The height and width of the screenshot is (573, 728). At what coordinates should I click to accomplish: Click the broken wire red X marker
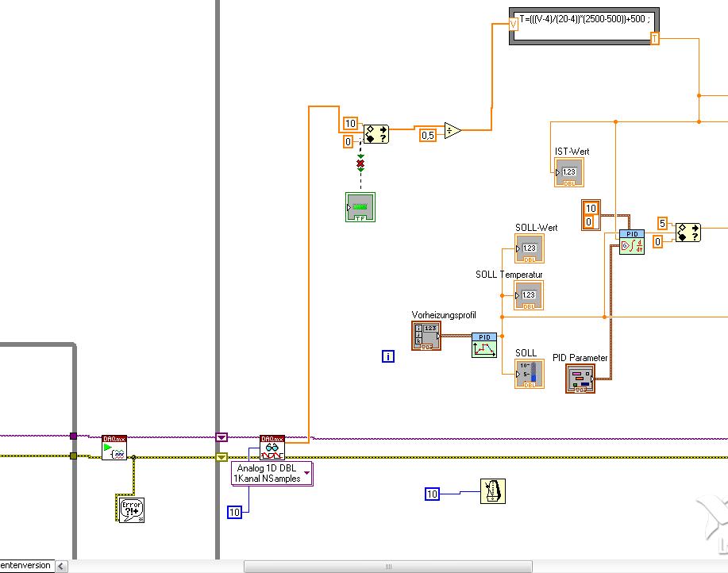pos(360,163)
